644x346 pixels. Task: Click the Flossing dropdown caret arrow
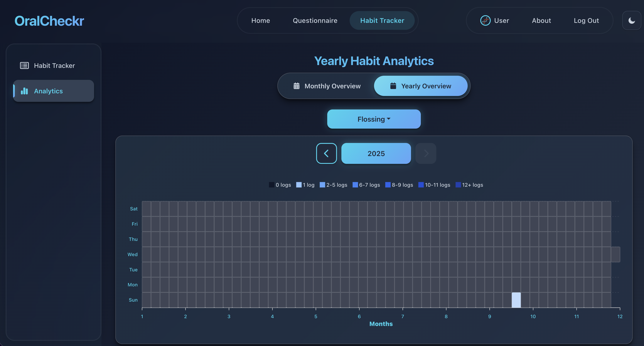tap(388, 119)
